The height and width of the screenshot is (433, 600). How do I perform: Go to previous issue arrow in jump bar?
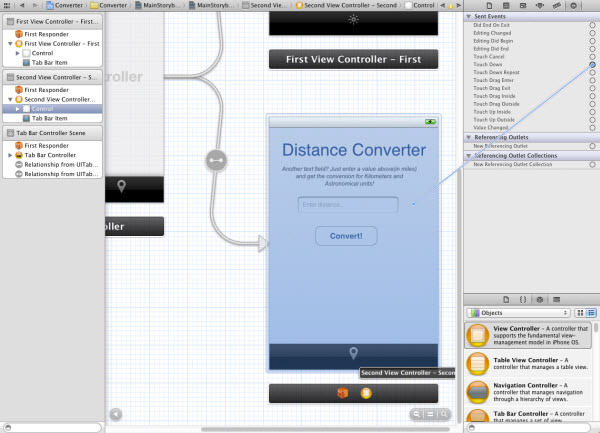443,5
